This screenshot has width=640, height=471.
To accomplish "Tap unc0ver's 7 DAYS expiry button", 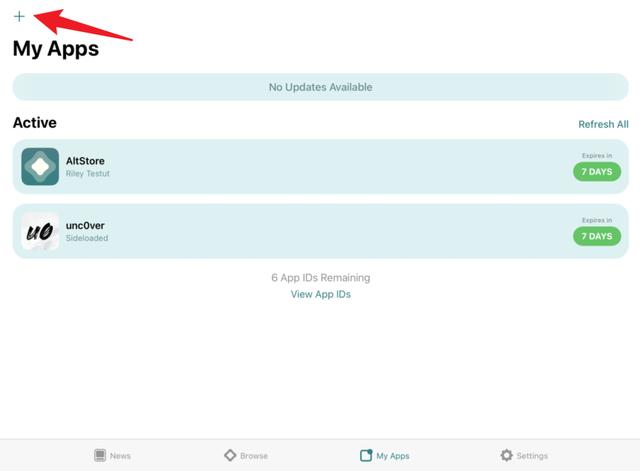I will [x=597, y=236].
